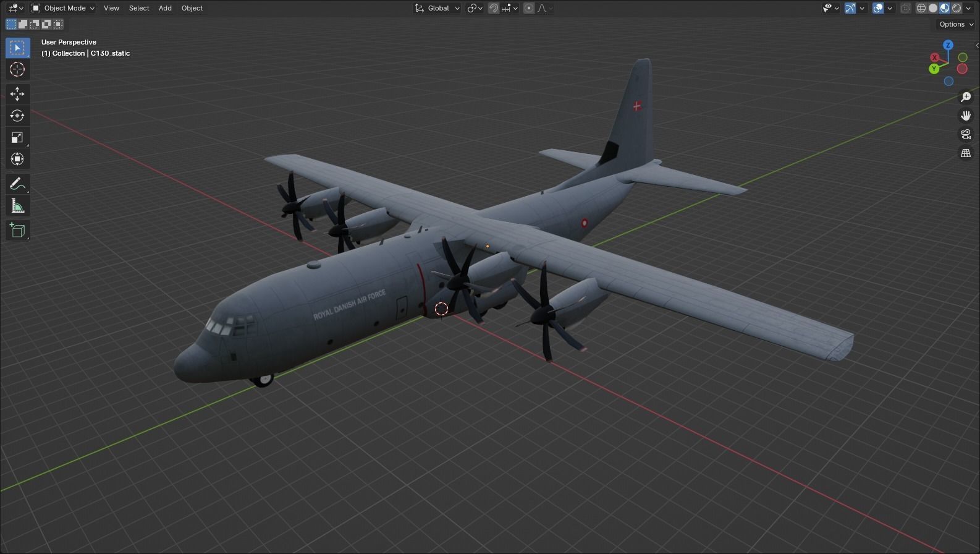
Task: Open the transform pivot point dropdown
Action: coord(475,8)
